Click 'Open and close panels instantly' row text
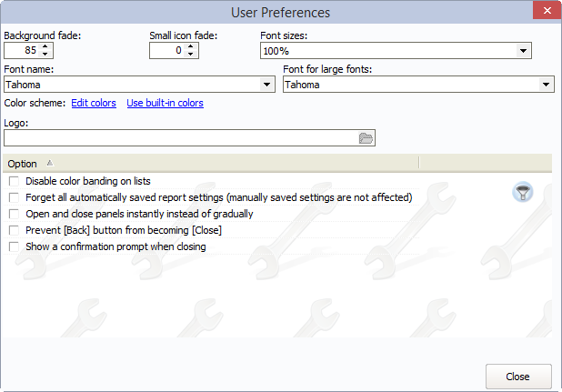Screen dimensions: 562x392 139,214
